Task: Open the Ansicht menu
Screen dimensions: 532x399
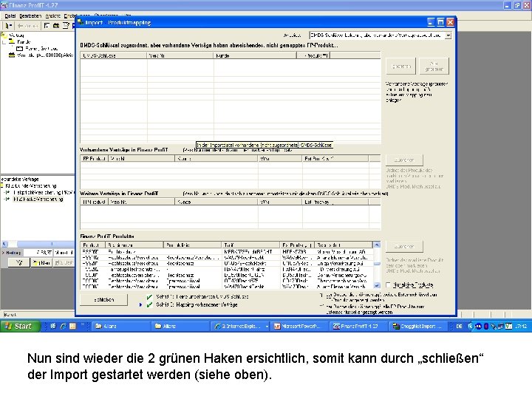Action: [52, 16]
